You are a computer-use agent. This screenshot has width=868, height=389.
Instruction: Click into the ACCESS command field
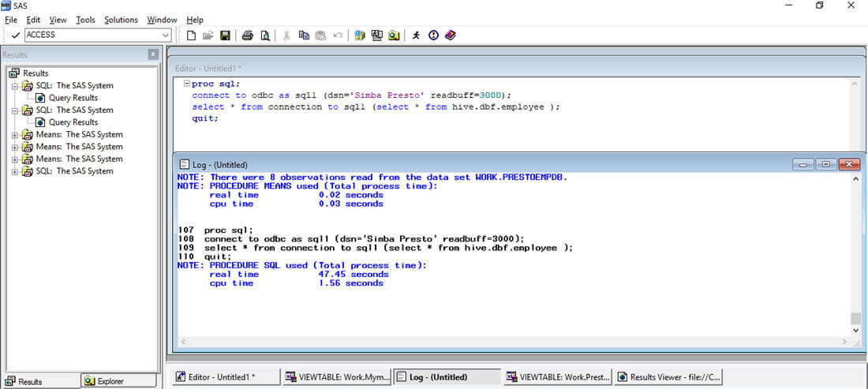[93, 35]
